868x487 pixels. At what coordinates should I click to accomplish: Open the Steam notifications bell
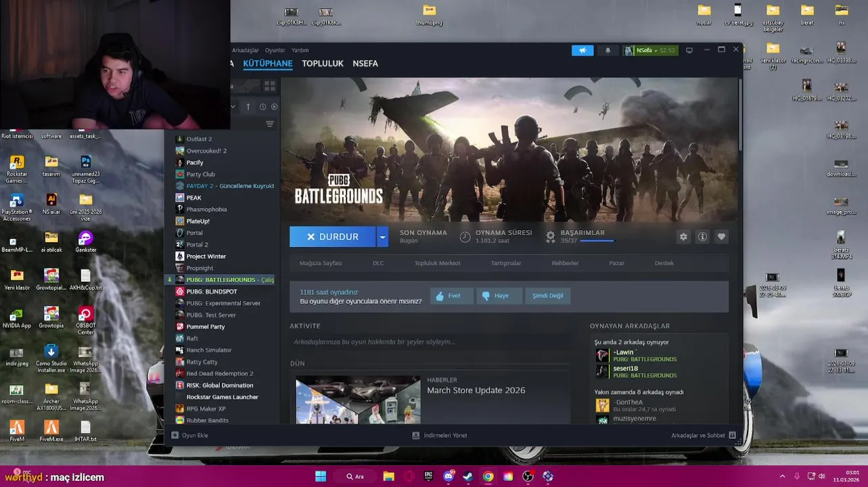pos(608,51)
